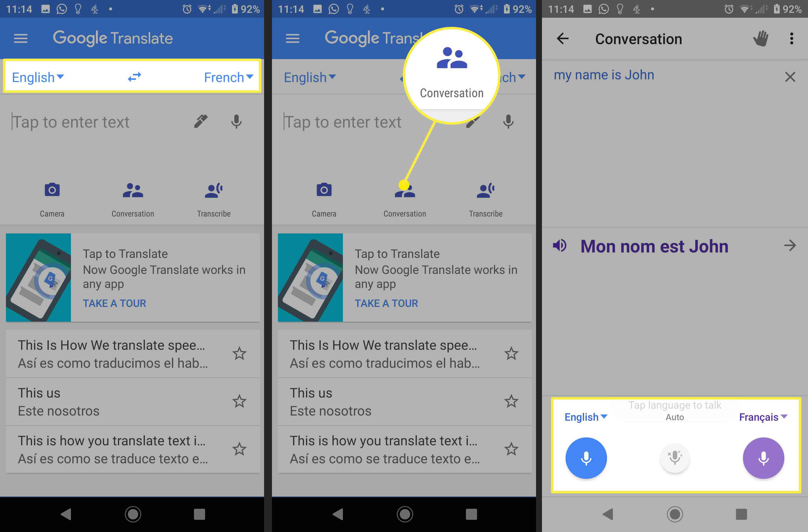Tap the Français microphone button
Screen dimensions: 808x532
pyautogui.click(x=763, y=457)
